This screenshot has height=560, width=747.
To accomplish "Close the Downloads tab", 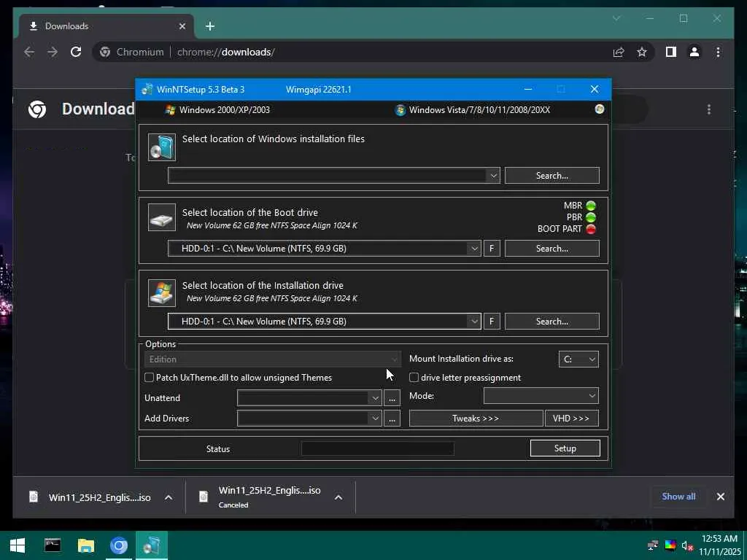I will (x=182, y=26).
